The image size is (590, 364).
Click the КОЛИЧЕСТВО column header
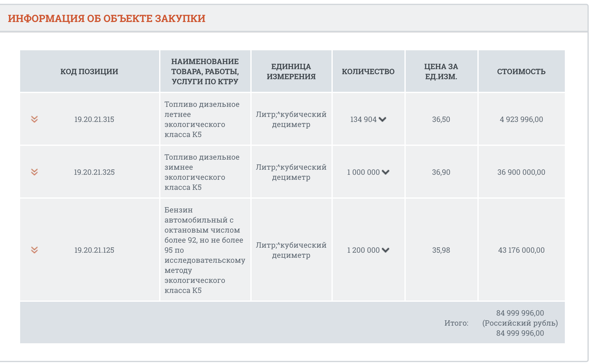[x=368, y=71]
